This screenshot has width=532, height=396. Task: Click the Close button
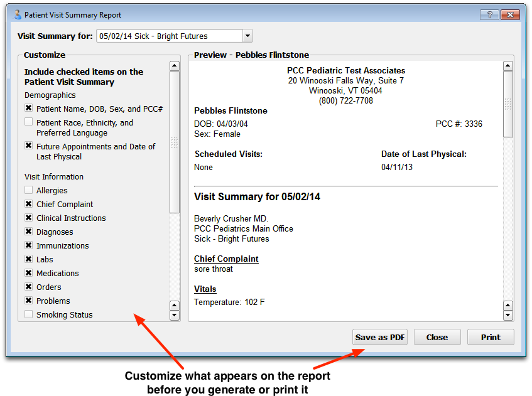point(437,337)
